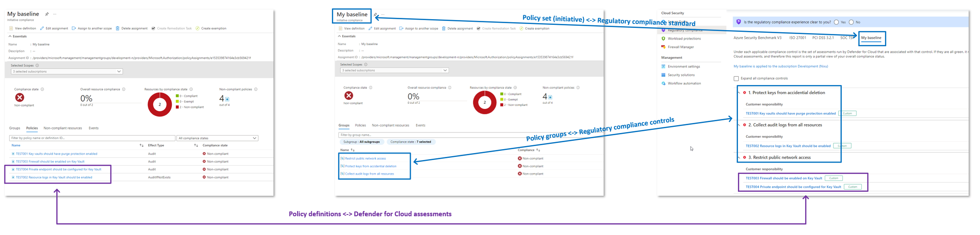Open Workload protections in Cloud Security sidebar
The height and width of the screenshot is (235, 980).
pyautogui.click(x=684, y=39)
